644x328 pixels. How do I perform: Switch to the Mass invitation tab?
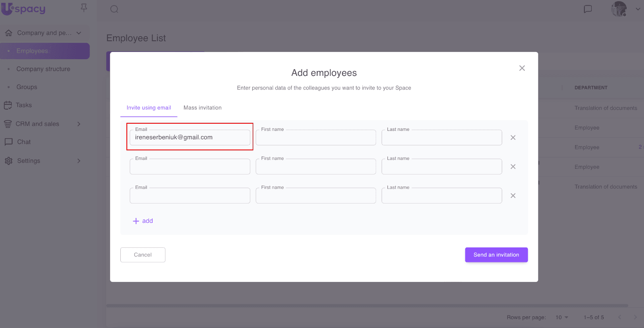202,108
